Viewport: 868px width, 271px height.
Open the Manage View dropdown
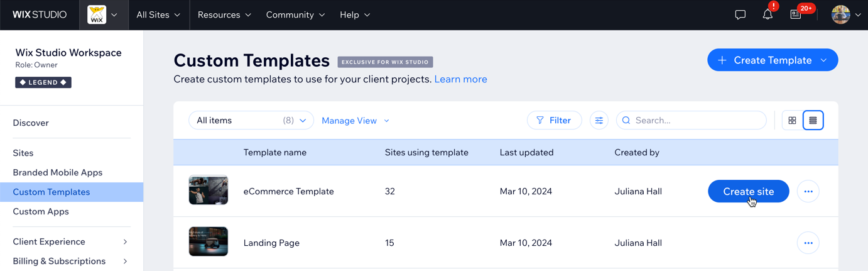pyautogui.click(x=355, y=121)
